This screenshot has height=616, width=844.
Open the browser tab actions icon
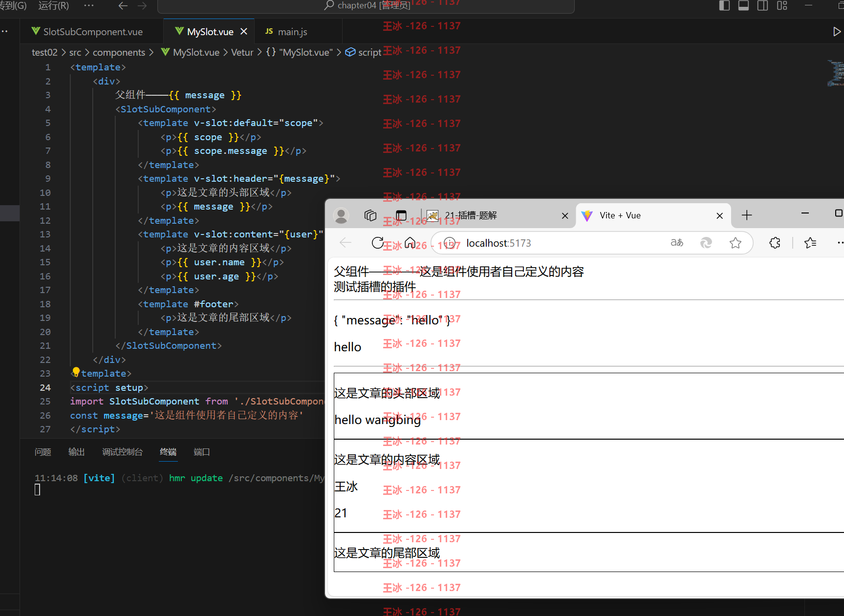(401, 215)
